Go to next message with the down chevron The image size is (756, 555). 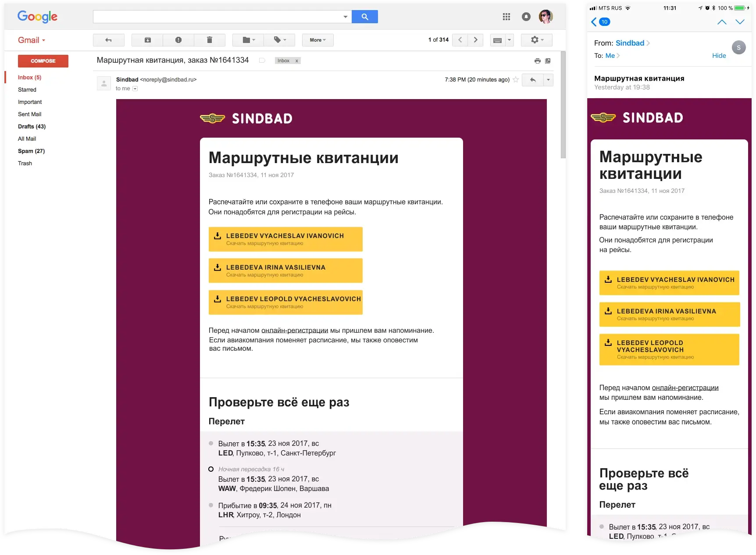[x=740, y=22]
